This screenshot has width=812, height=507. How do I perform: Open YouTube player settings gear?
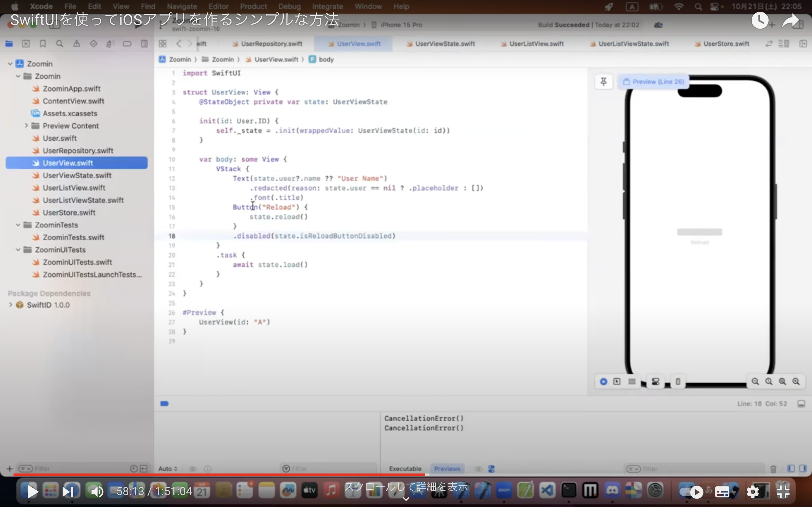(x=752, y=492)
